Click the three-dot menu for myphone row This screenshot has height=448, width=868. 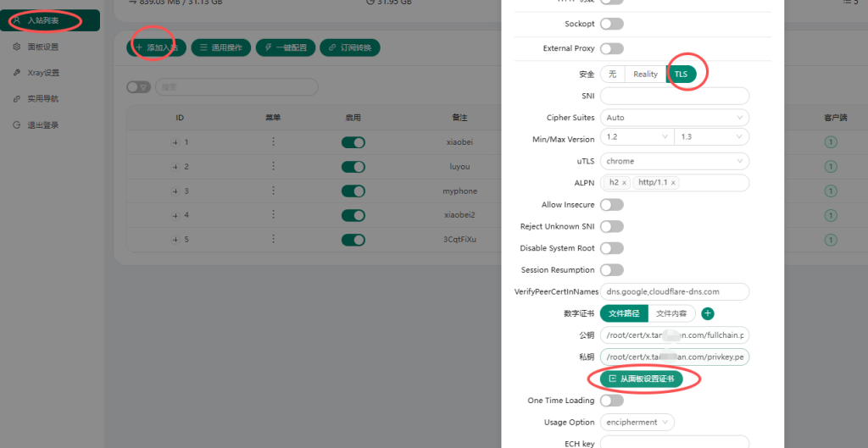tap(273, 191)
